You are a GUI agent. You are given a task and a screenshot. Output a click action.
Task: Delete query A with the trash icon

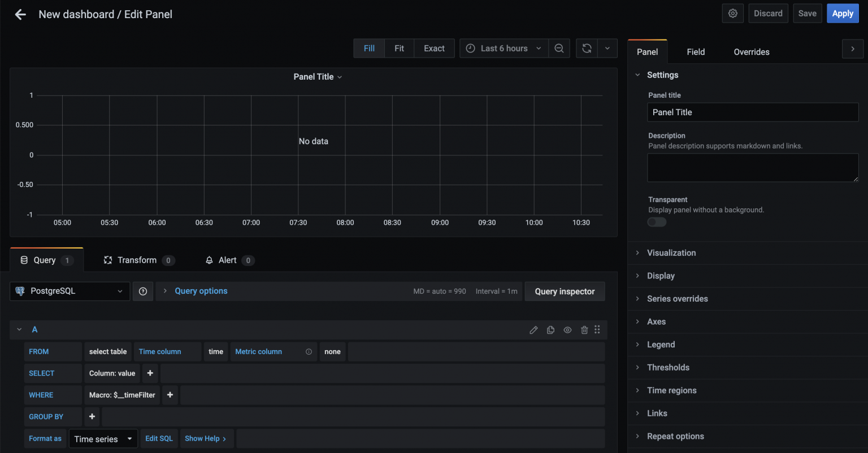coord(584,330)
